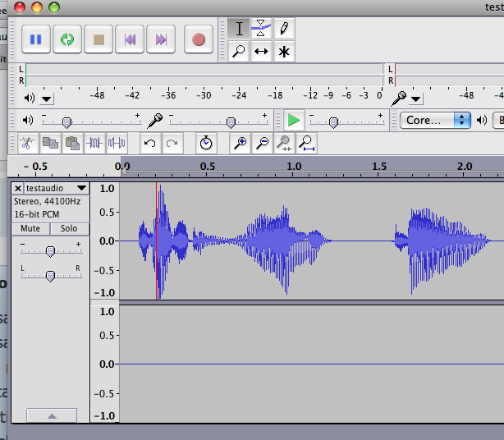Click the Copy icon in edit toolbar

(50, 143)
